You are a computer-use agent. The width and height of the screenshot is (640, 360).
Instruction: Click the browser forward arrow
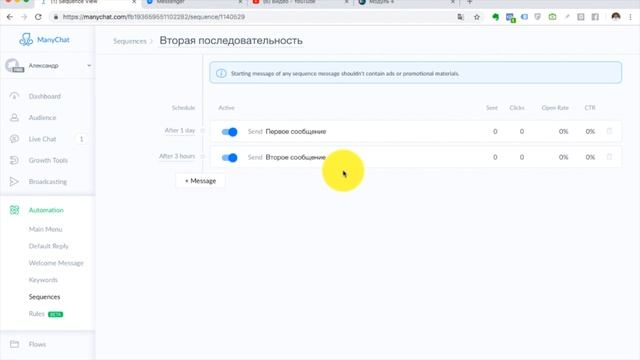pyautogui.click(x=24, y=17)
